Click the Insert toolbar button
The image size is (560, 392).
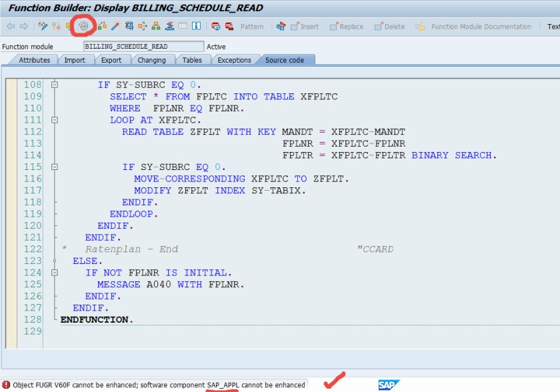pyautogui.click(x=304, y=27)
